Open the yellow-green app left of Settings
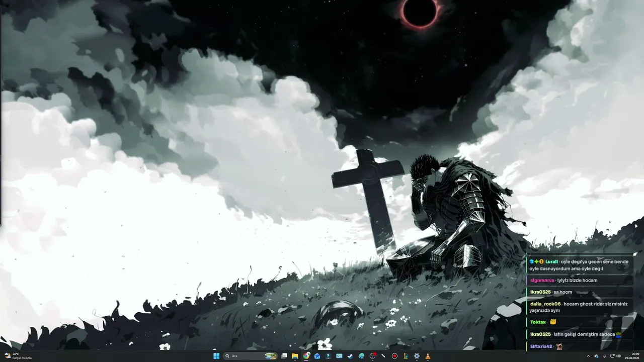Image resolution: width=644 pixels, height=362 pixels. pyautogui.click(x=406, y=356)
